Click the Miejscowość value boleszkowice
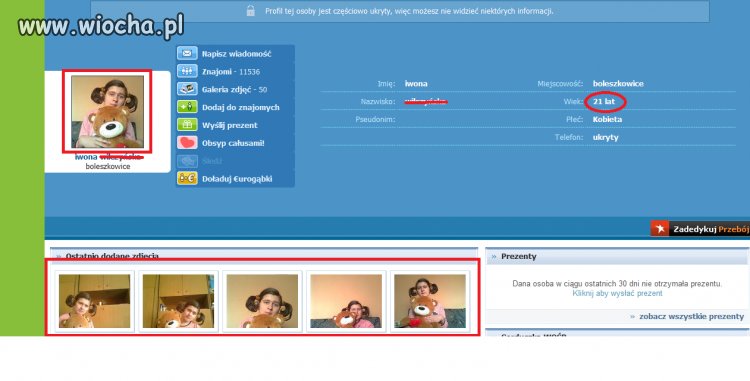750x381 pixels. click(x=618, y=84)
